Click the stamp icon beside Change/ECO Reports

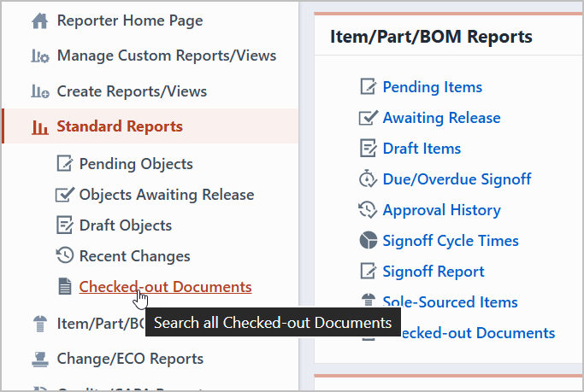(40, 360)
